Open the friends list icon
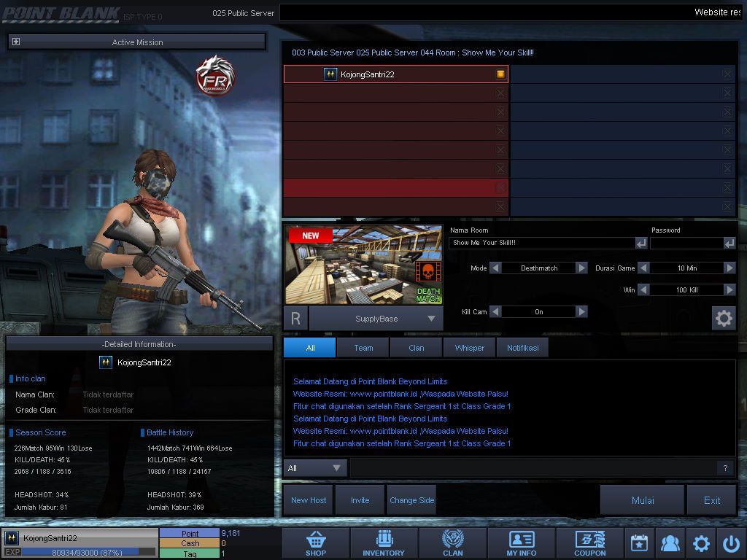This screenshot has height=560, width=747. [670, 543]
